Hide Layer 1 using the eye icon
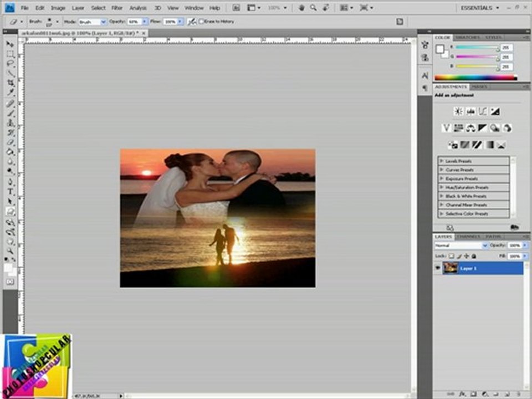The height and width of the screenshot is (399, 532). 438,268
